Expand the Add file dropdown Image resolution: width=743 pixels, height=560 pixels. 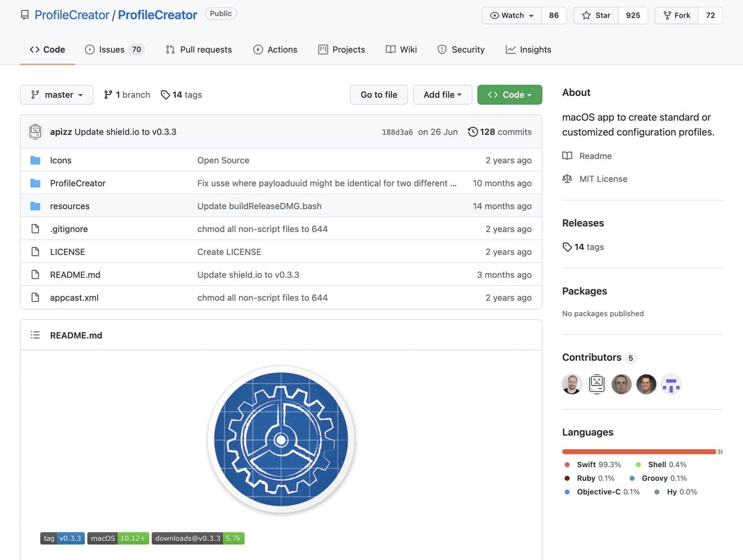(x=443, y=95)
